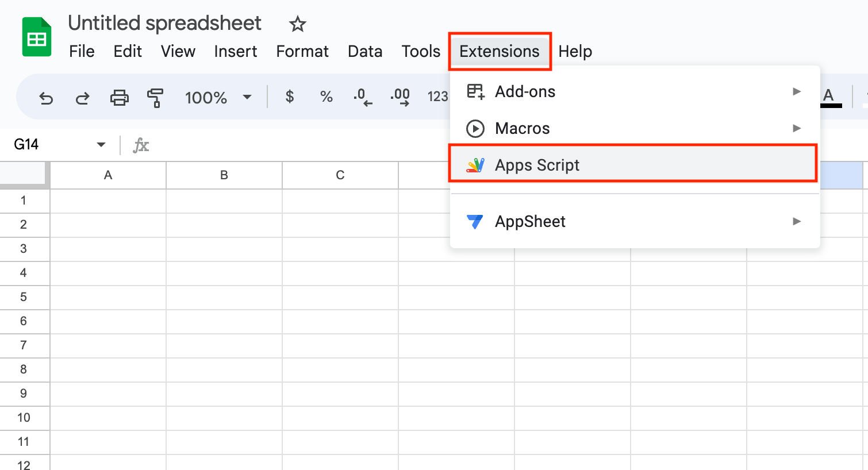Select the Paint format tool

155,98
